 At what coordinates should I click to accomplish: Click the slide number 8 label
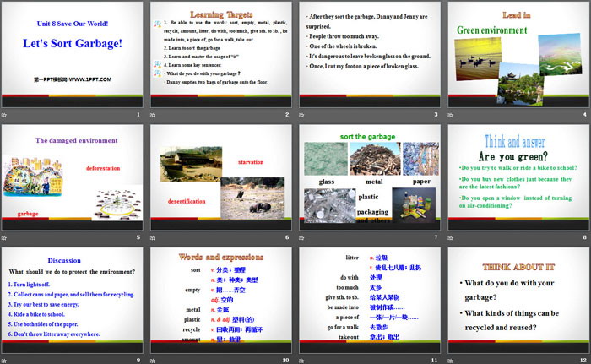[584, 237]
